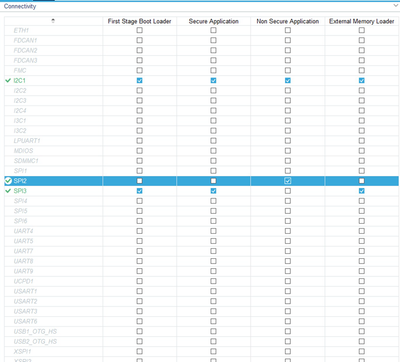This screenshot has height=362, width=400.
Task: Select the First Stage Boot Loader column header
Action: (139, 21)
